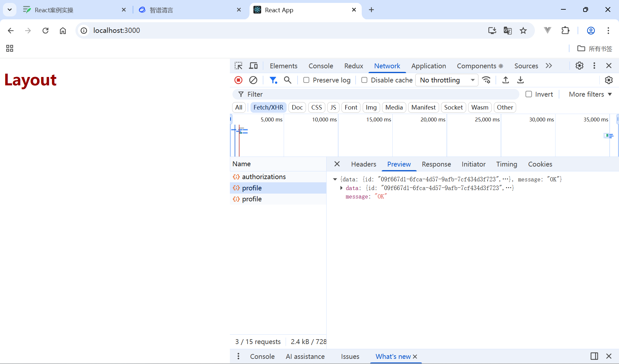Check Disable cache option

364,80
